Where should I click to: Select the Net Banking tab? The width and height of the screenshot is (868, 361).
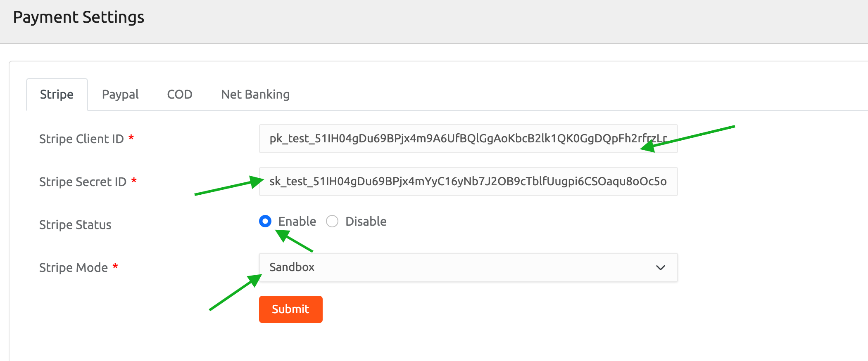255,94
